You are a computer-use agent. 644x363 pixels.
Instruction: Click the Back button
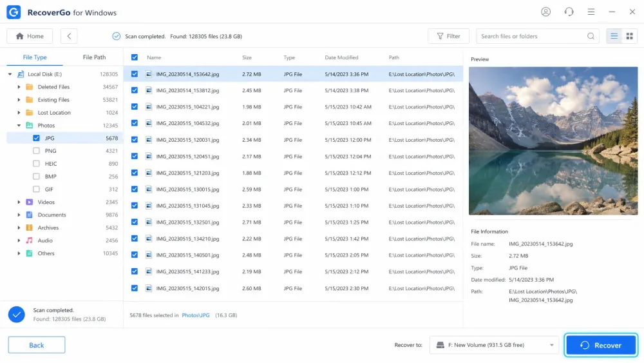coord(37,345)
